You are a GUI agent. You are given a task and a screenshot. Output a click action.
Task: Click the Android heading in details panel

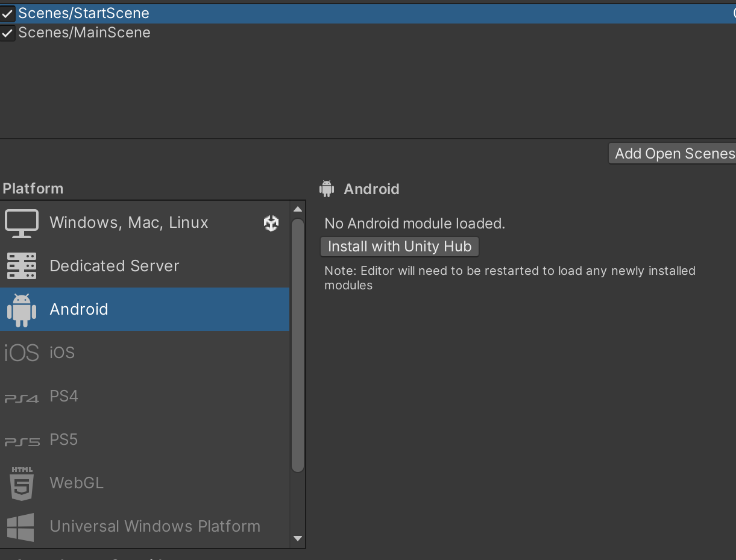coord(371,189)
